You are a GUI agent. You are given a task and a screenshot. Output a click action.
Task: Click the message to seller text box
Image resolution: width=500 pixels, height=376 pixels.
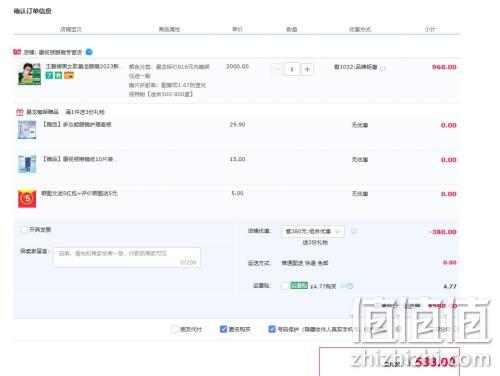(127, 257)
